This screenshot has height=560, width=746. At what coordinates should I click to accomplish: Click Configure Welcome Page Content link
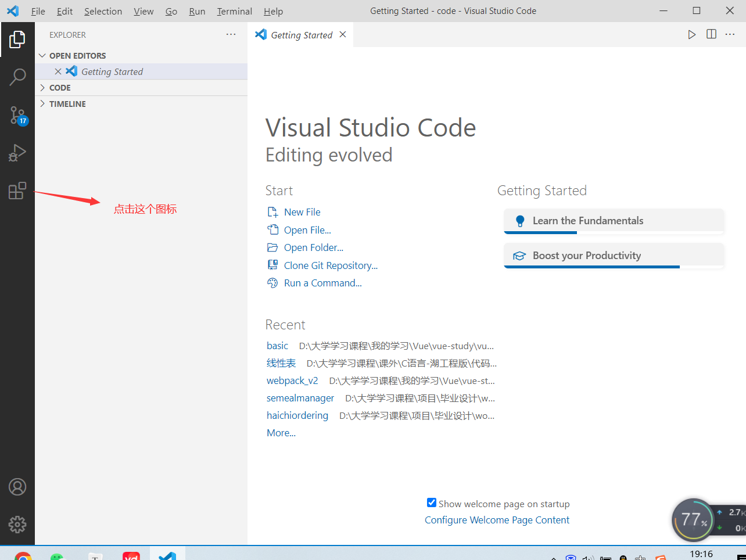(x=497, y=520)
